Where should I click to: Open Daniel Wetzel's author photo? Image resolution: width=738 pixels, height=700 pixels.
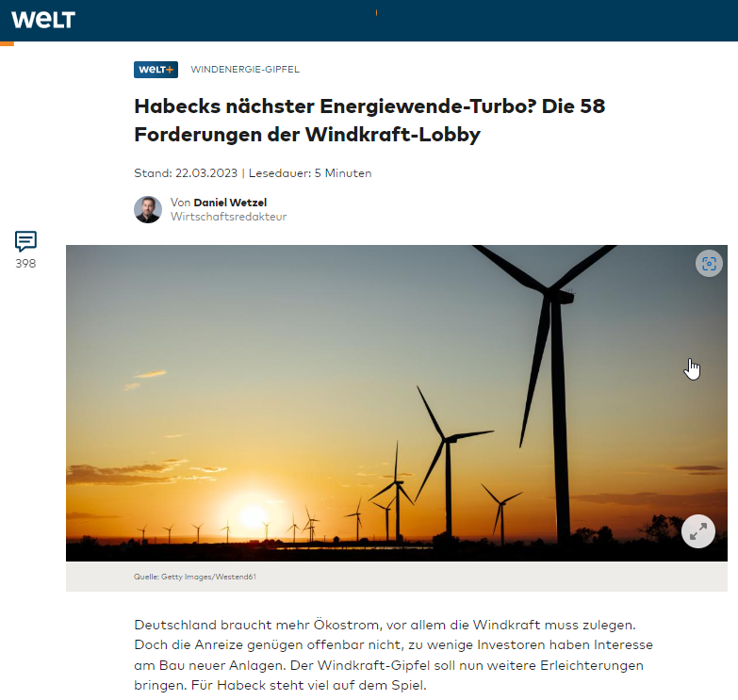pyautogui.click(x=148, y=209)
